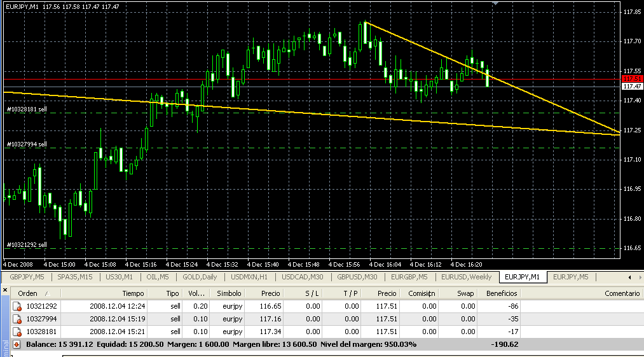Open the GBPUSD,M30 chart tab
The image size is (644, 357).
pos(357,277)
